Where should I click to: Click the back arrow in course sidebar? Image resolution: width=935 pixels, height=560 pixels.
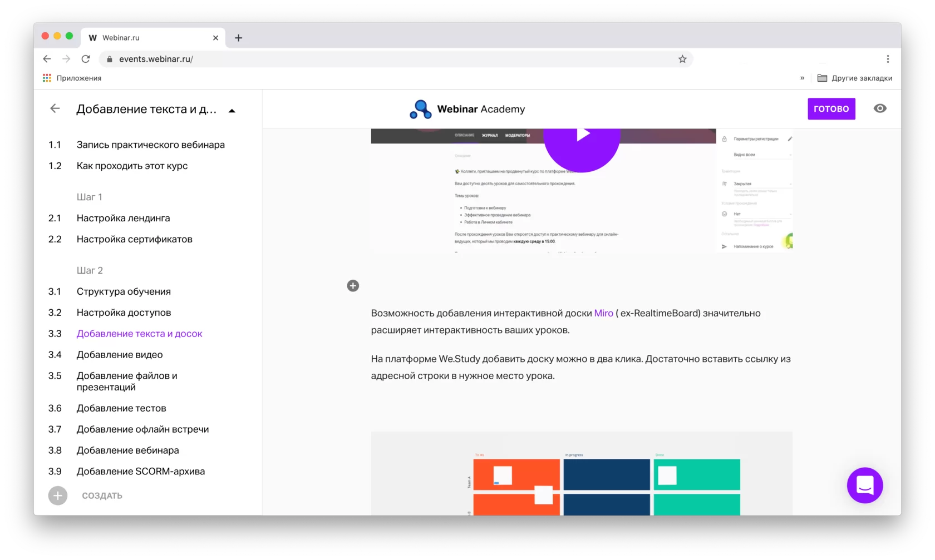(55, 108)
